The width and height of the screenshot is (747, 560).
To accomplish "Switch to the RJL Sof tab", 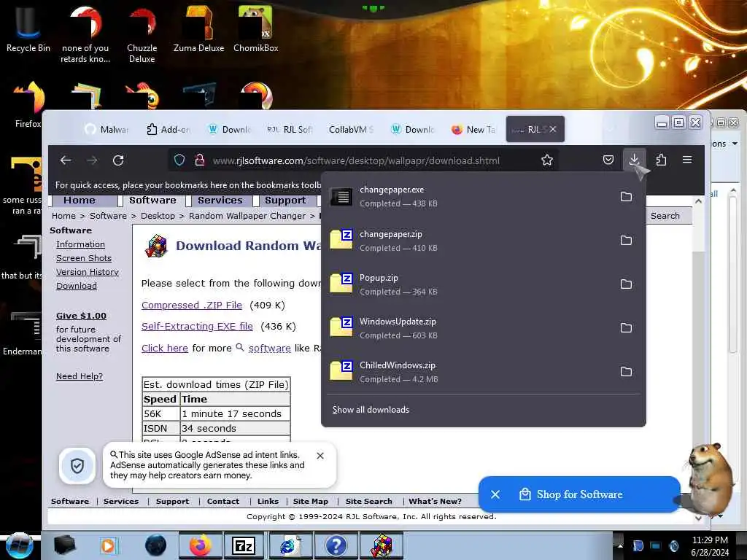I will pos(290,130).
